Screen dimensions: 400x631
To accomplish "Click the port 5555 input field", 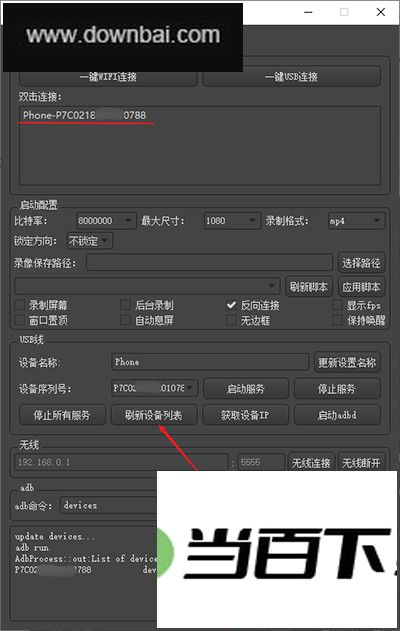I will 260,462.
